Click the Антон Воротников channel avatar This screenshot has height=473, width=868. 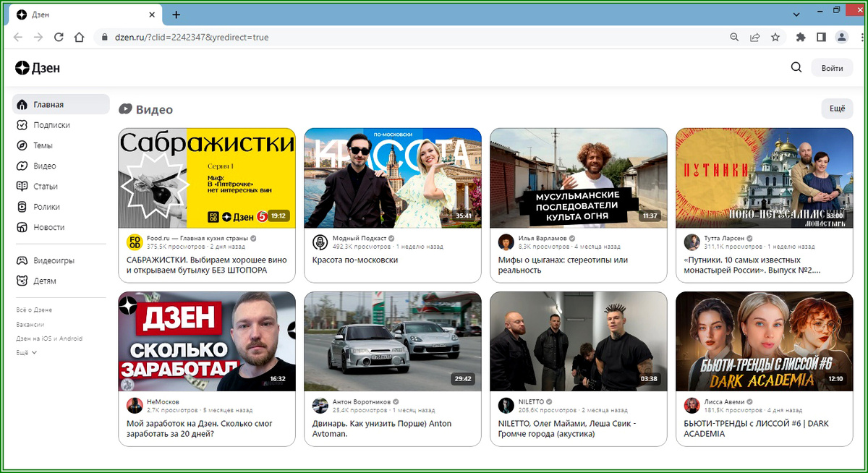[x=320, y=406]
